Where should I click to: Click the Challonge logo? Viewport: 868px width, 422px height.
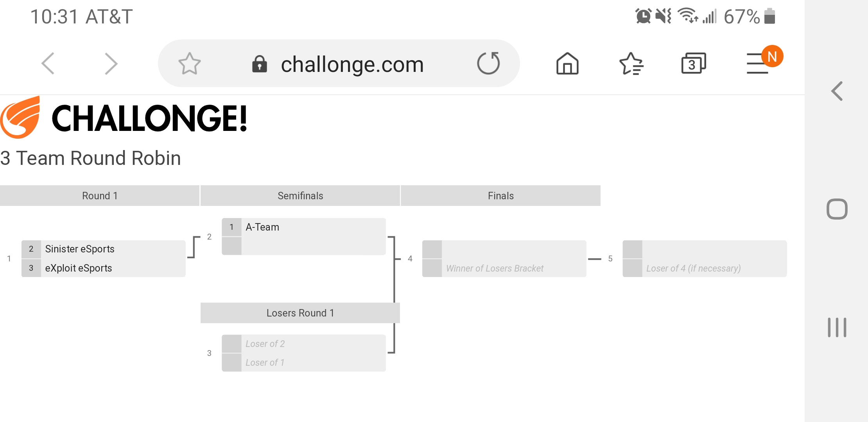click(124, 118)
